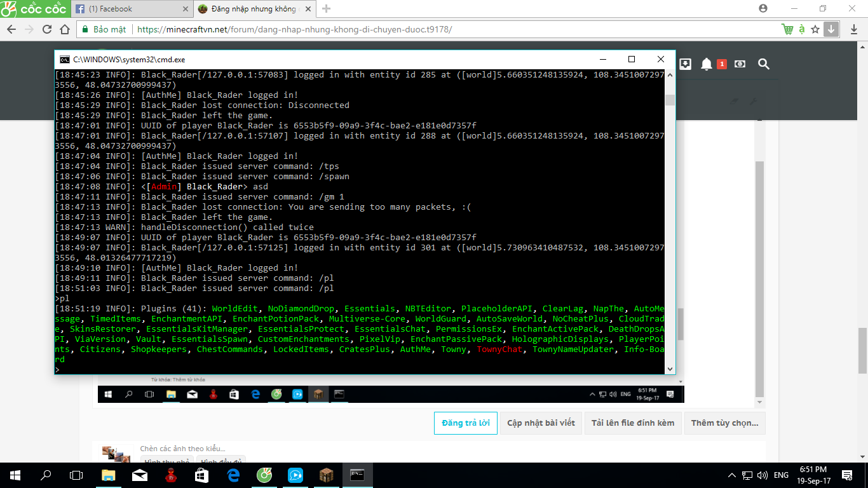The image size is (868, 488).
Task: Click the 'sending too many packets' log line
Action: click(262, 207)
